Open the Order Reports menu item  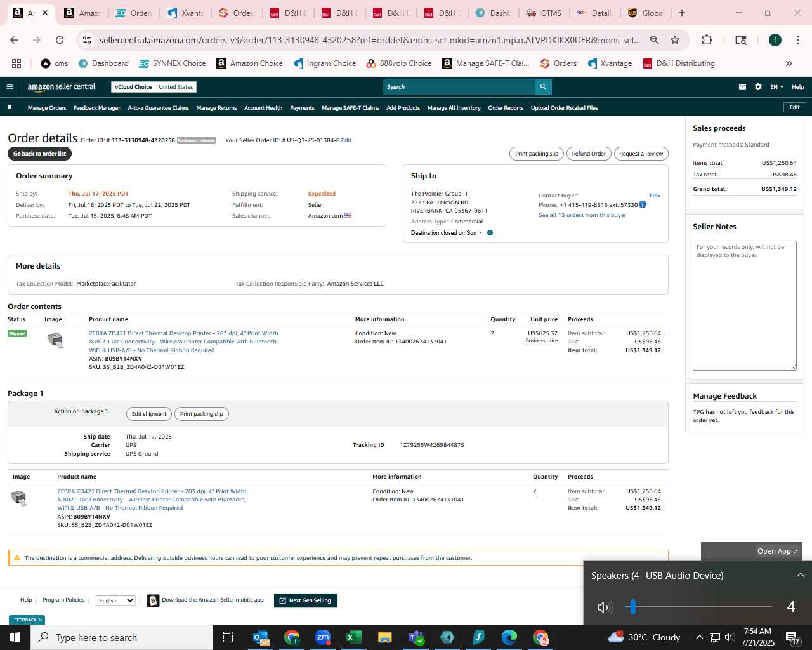[x=506, y=108]
